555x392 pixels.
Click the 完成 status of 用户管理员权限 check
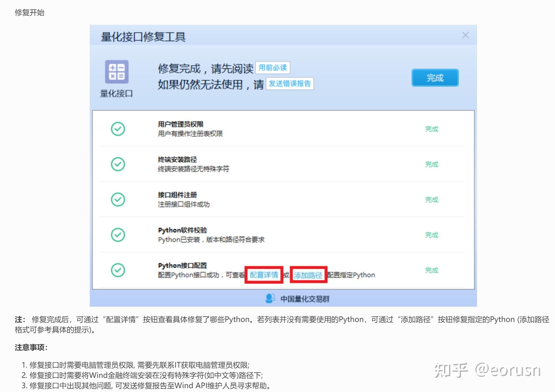coord(431,129)
